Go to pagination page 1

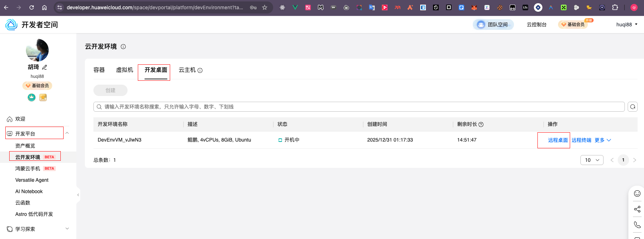[x=623, y=160]
